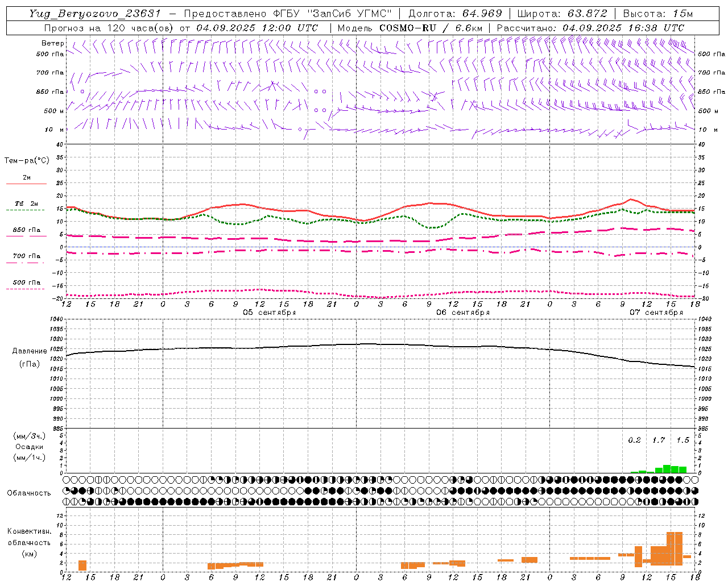Click the Осадки precipitation panel label
728x582 pixels.
tap(30, 447)
